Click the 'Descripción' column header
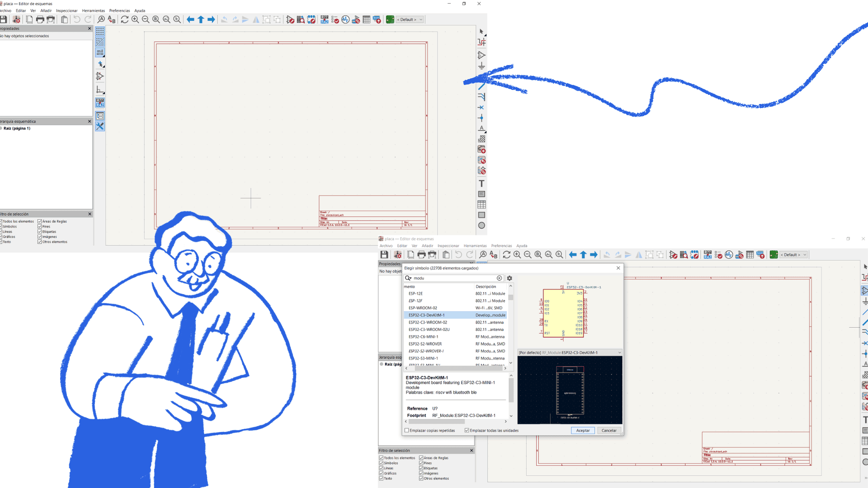This screenshot has height=488, width=868. click(486, 287)
